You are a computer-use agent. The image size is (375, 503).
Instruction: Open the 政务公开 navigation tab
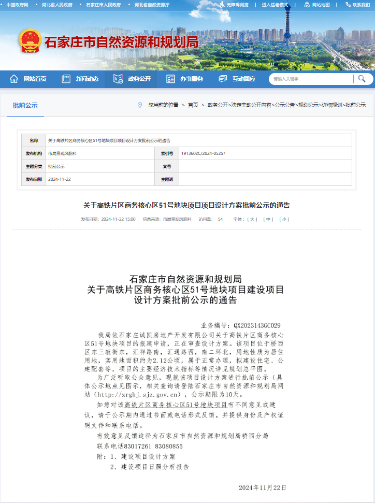point(139,79)
